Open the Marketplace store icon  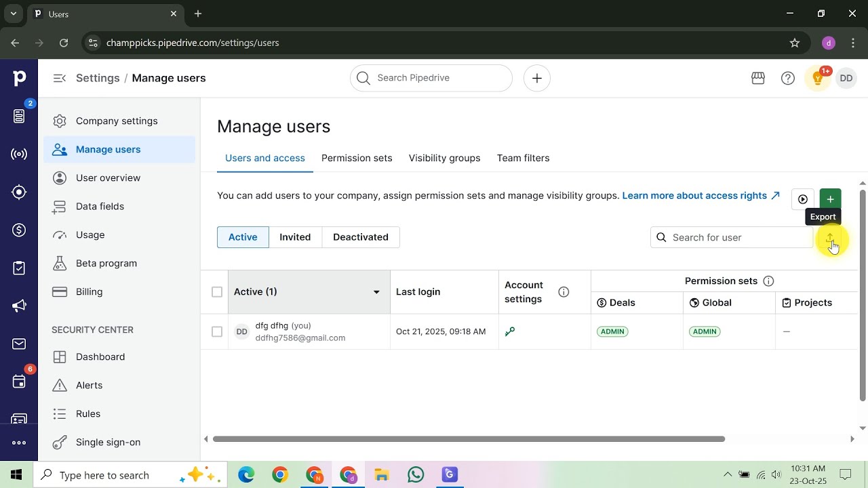758,78
